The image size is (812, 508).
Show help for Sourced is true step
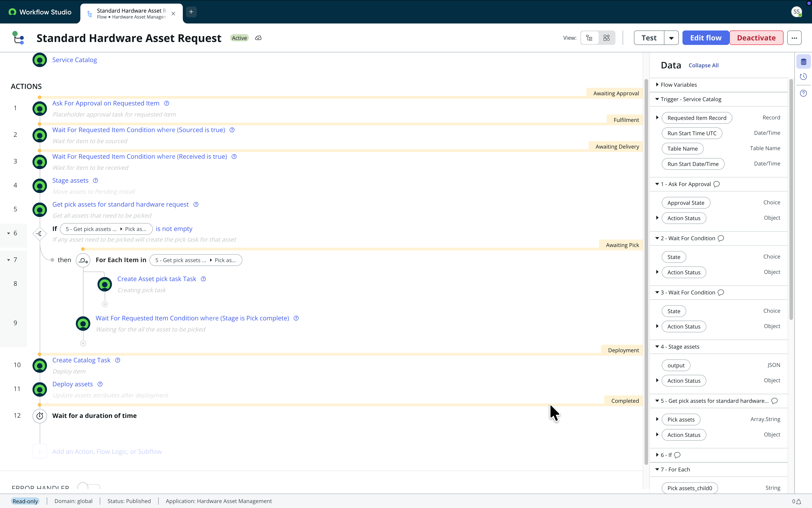(232, 130)
